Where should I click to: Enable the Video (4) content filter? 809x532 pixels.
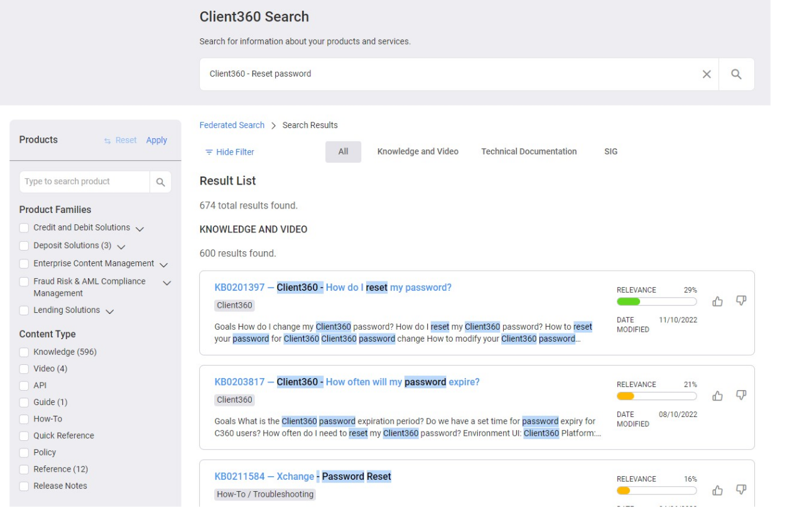click(24, 369)
